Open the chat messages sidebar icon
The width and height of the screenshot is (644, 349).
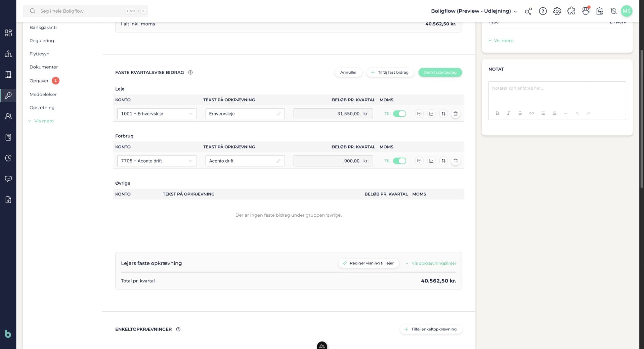(8, 179)
